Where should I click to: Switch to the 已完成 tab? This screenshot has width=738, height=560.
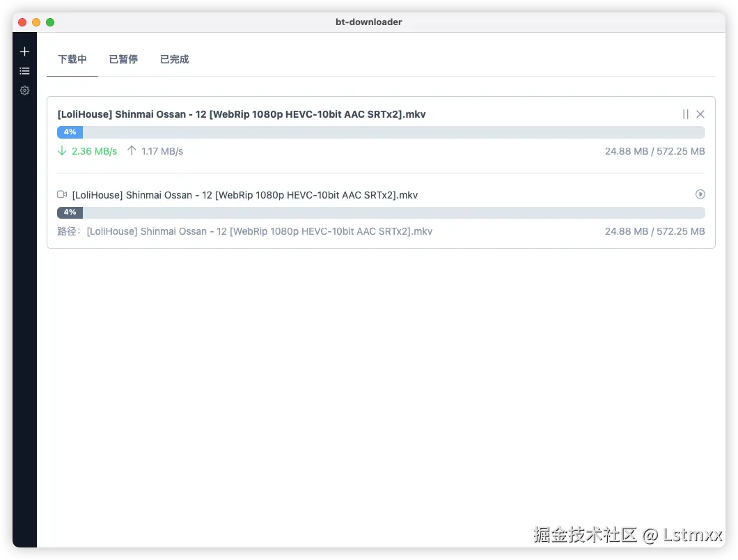coord(174,59)
